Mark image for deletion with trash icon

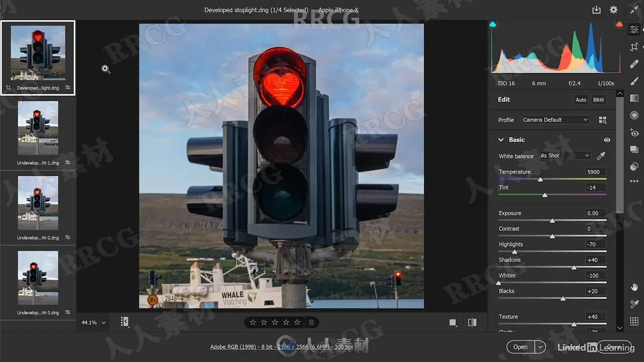(x=311, y=322)
